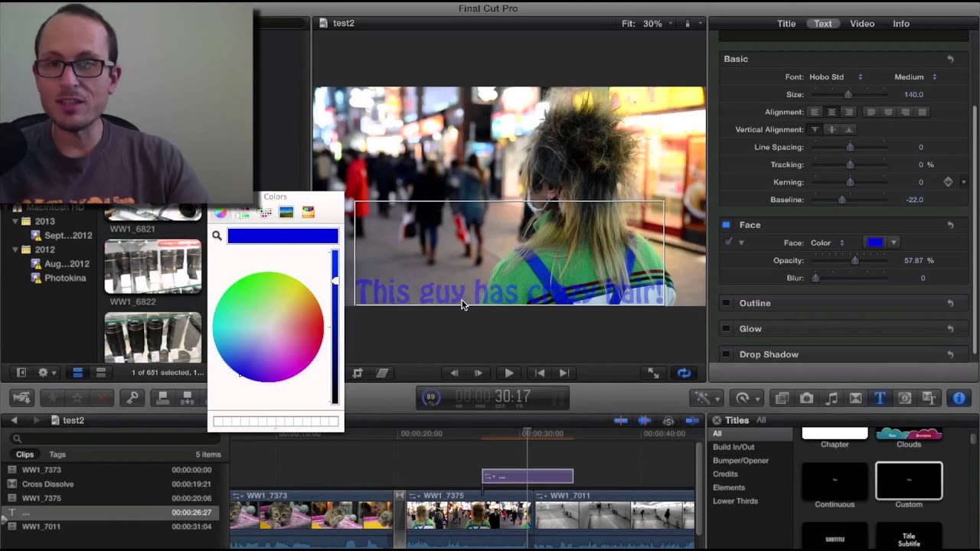980x551 pixels.
Task: Select the Lower Thirds titles category
Action: click(735, 501)
